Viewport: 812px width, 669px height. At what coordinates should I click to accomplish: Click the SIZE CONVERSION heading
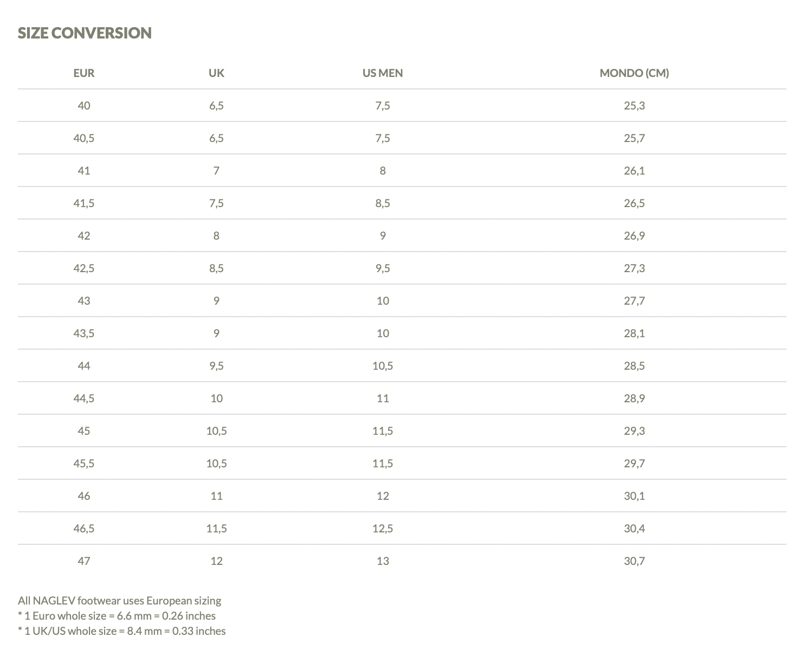coord(85,33)
